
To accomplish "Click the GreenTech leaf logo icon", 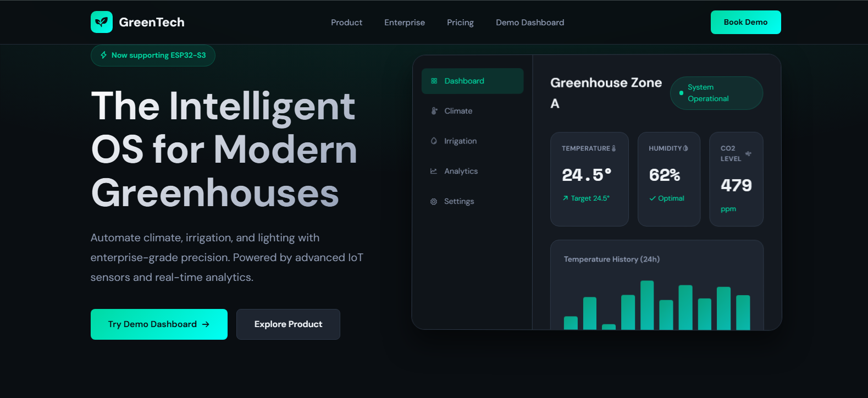I will (102, 22).
